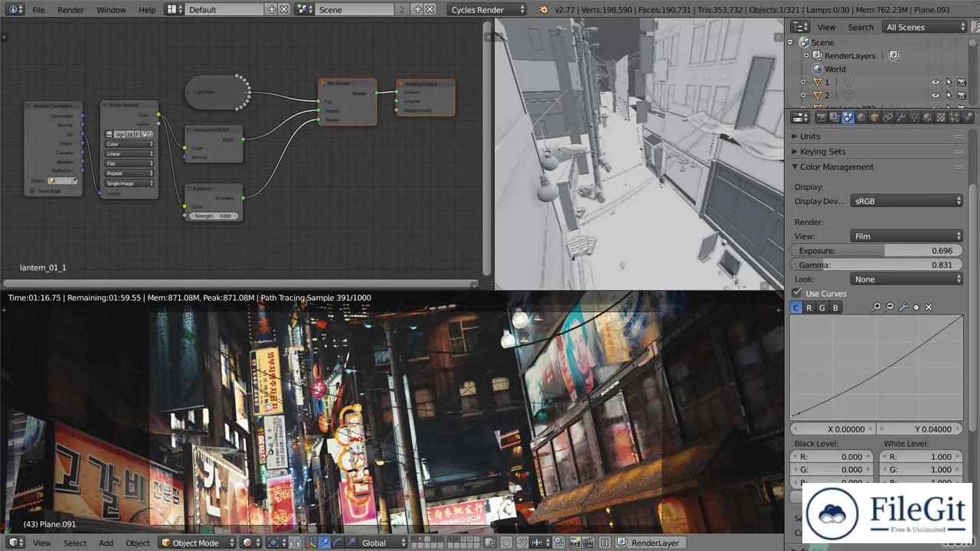The width and height of the screenshot is (980, 551).
Task: Select the C combined curve channel
Action: pyautogui.click(x=796, y=307)
